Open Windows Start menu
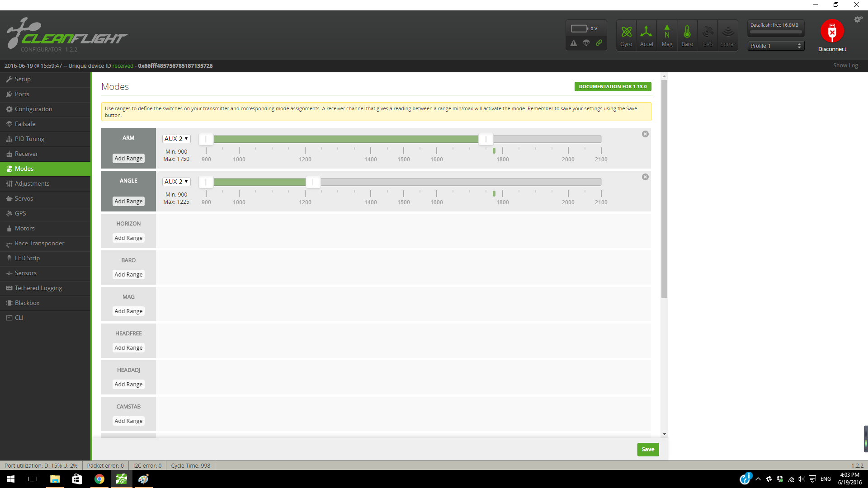This screenshot has width=868, height=488. (x=11, y=479)
